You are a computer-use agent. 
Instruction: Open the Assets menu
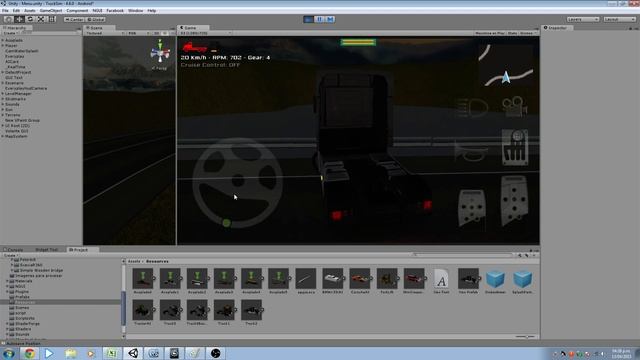pyautogui.click(x=30, y=11)
